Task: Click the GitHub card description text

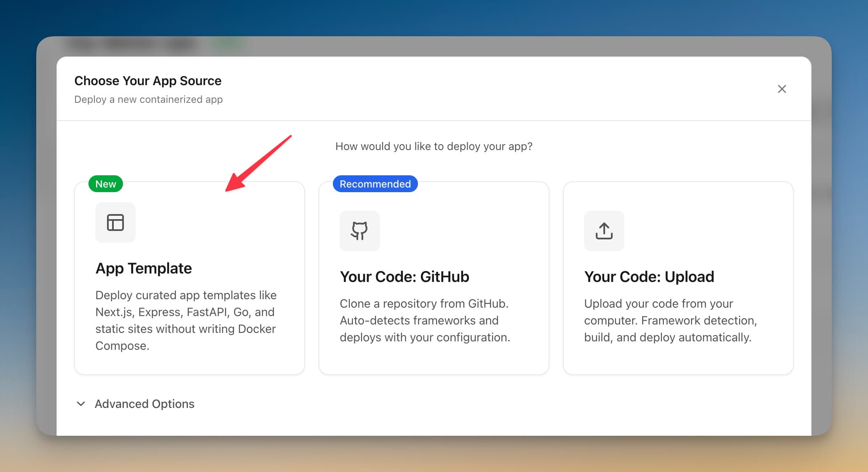Action: [x=425, y=320]
